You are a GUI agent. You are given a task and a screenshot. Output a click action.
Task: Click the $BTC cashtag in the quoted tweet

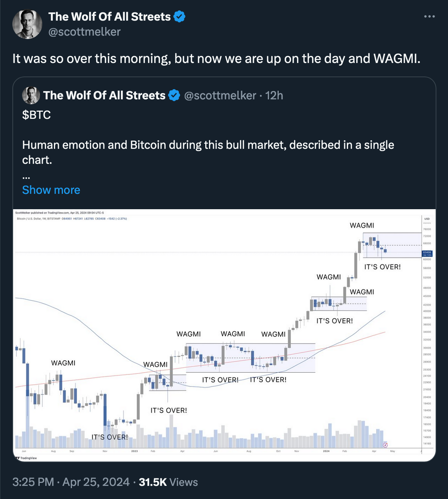click(x=36, y=115)
